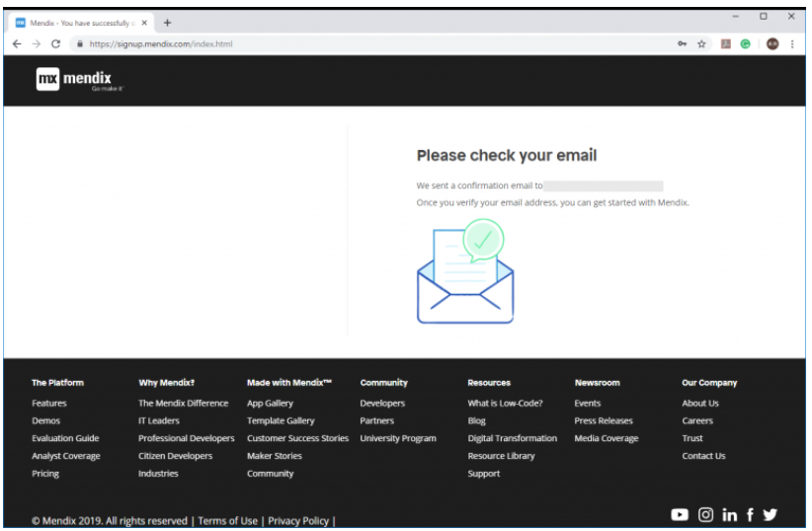Reload the page with the refresh icon

pyautogui.click(x=56, y=44)
